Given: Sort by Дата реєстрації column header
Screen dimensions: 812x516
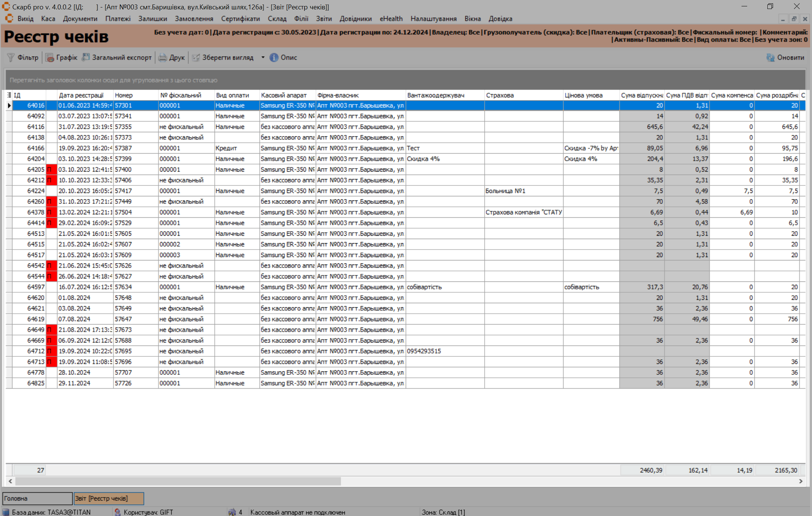Looking at the screenshot, I should (81, 95).
